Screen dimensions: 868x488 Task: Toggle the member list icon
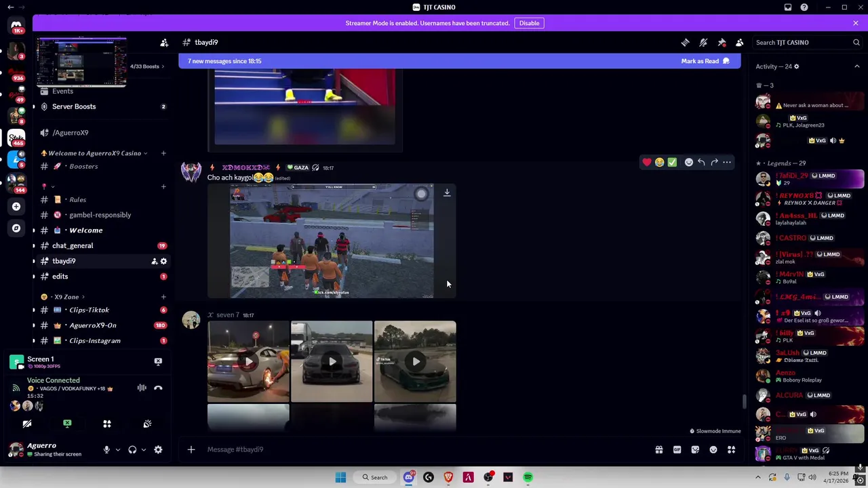(740, 42)
